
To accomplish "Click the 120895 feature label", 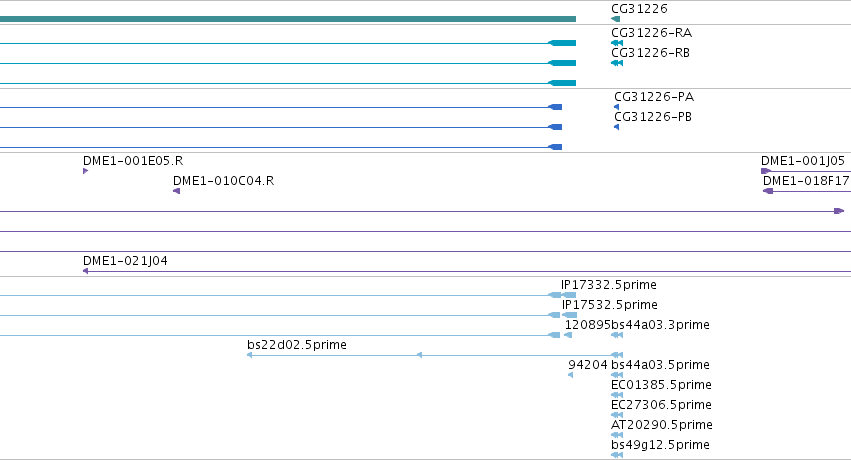I will click(x=588, y=324).
